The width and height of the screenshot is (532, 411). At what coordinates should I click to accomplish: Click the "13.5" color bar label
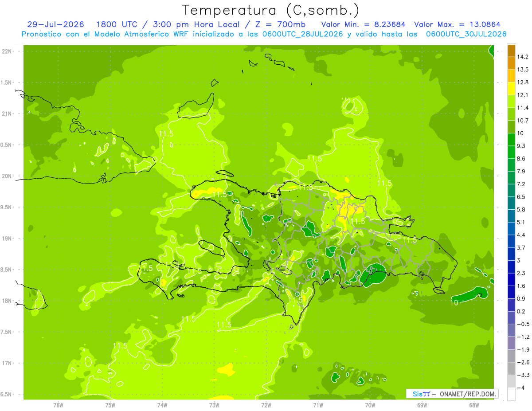(x=523, y=70)
